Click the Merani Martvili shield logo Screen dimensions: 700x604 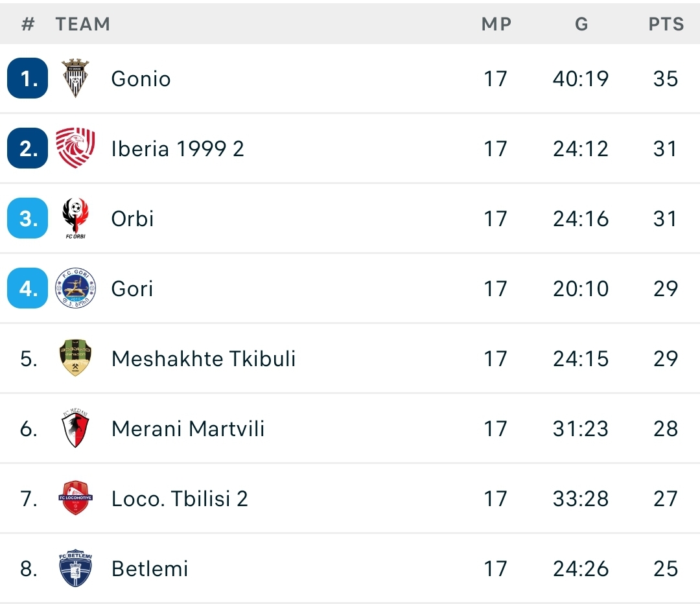click(x=75, y=428)
